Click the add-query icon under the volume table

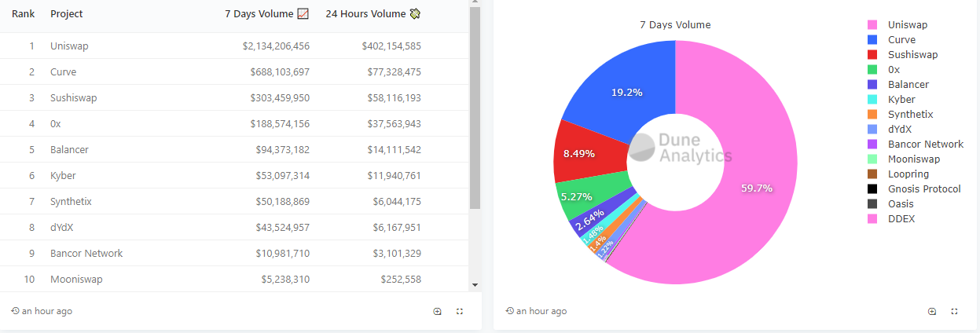(x=438, y=312)
